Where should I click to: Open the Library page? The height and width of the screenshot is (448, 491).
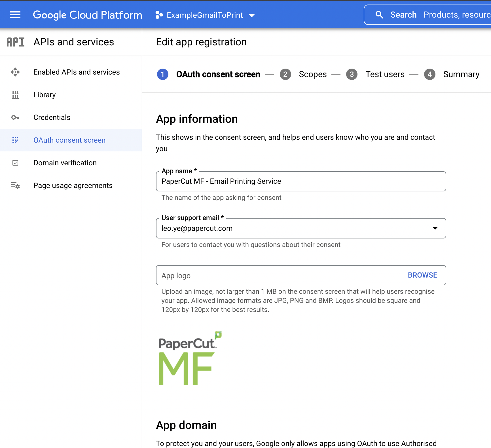71,95
